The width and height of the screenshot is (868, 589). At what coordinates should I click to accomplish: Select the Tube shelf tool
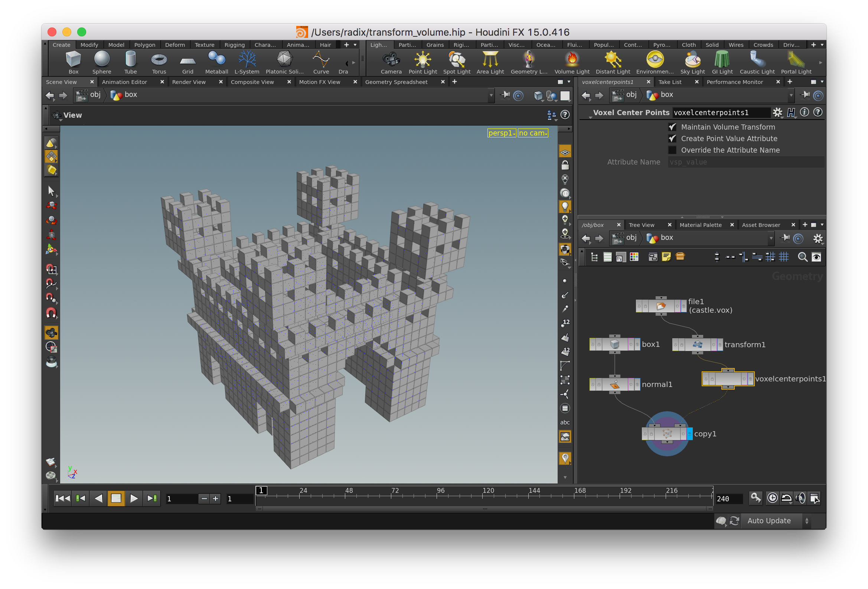pyautogui.click(x=130, y=62)
